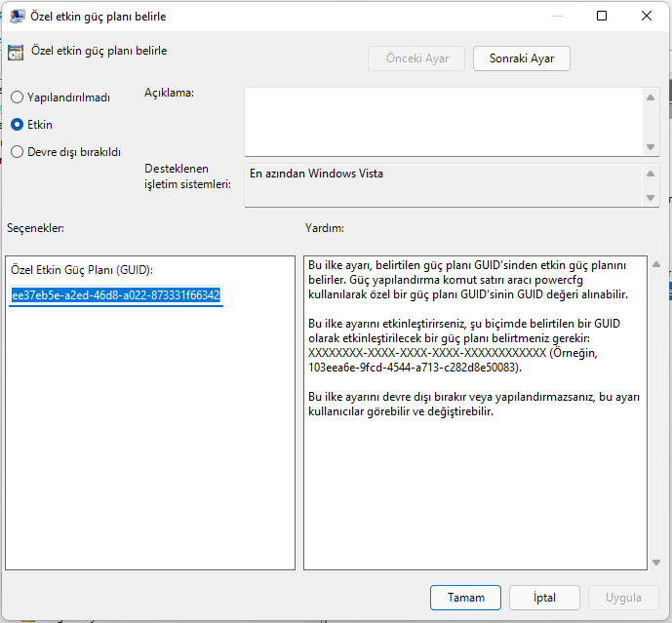Click the 'En azından Windows Vista' text

[316, 174]
